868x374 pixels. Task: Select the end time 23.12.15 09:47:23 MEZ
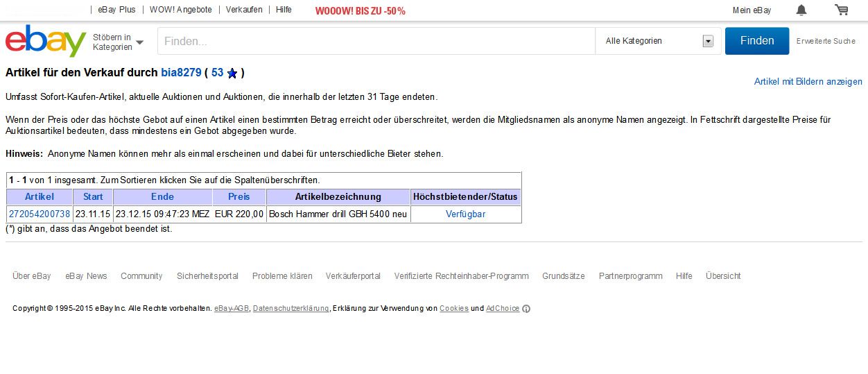(162, 214)
